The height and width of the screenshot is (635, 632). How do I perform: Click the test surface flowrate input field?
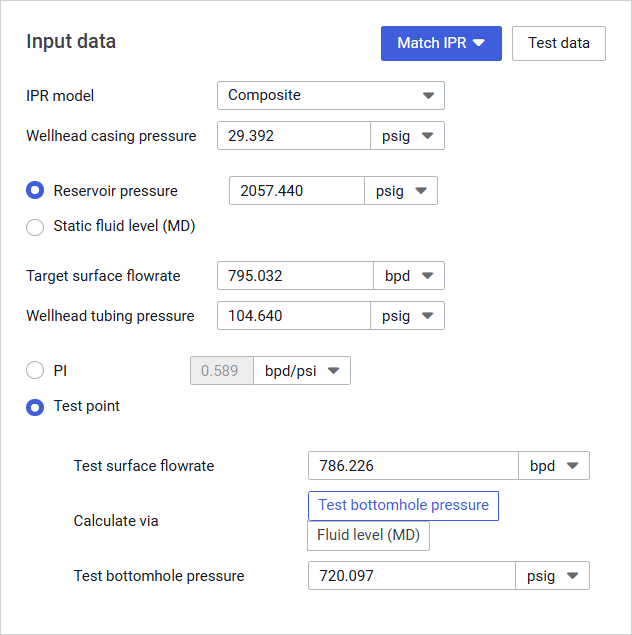pyautogui.click(x=412, y=466)
